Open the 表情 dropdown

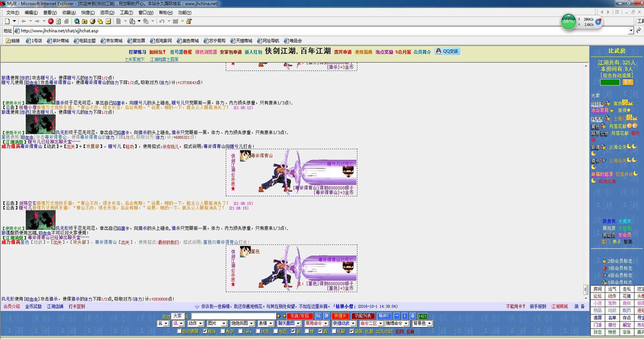(x=266, y=323)
